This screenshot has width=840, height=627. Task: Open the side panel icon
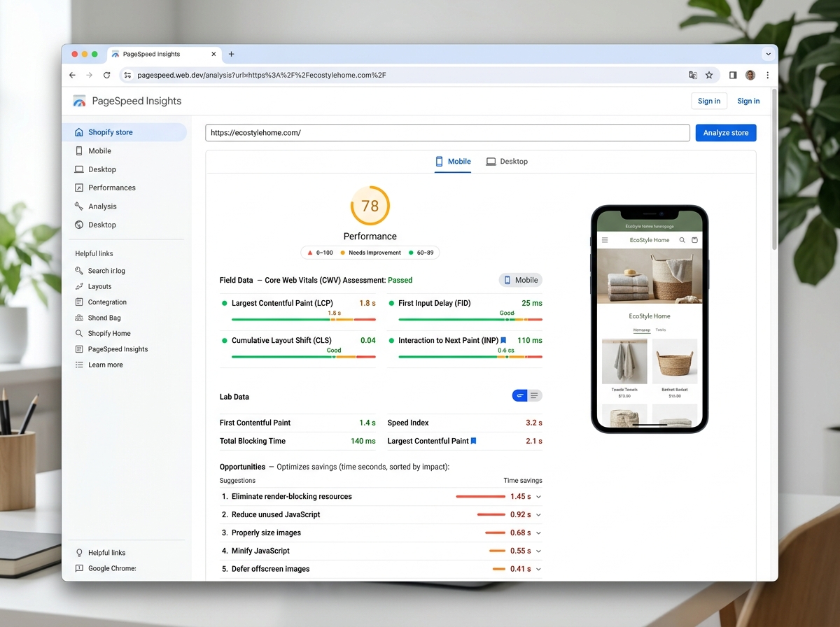pos(733,75)
